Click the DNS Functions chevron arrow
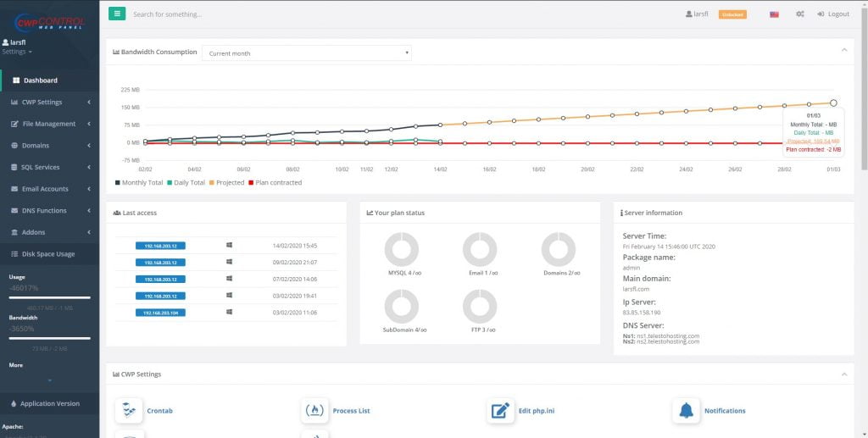The width and height of the screenshot is (868, 438). (88, 211)
